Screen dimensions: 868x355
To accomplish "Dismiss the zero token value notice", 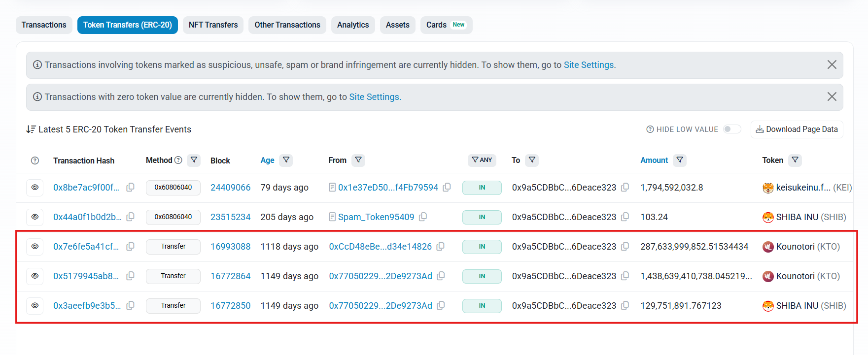I will click(832, 97).
